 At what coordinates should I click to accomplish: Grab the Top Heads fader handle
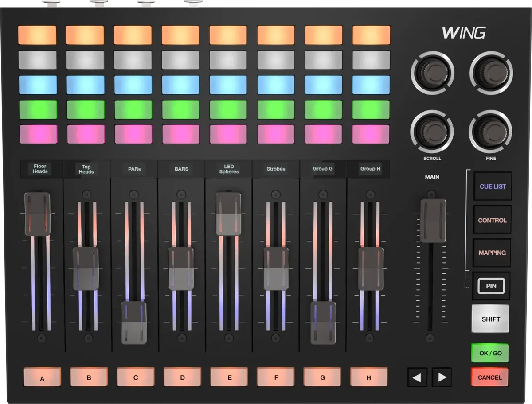click(x=86, y=268)
